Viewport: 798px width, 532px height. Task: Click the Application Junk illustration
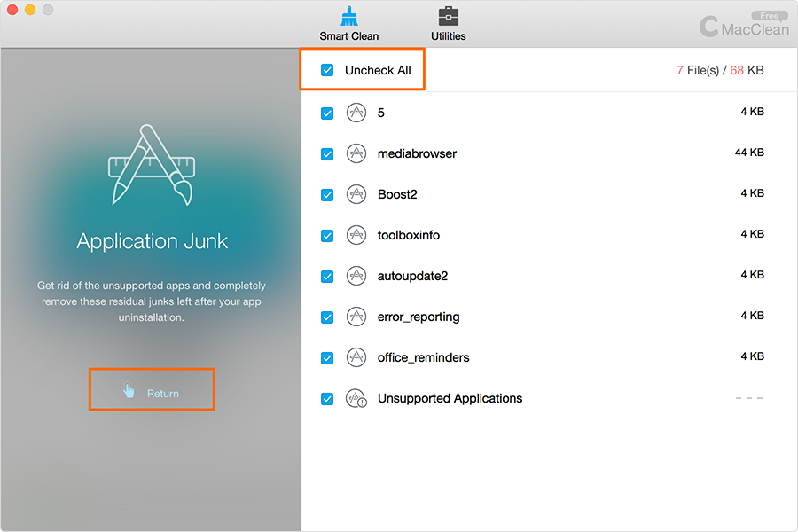pos(151,166)
